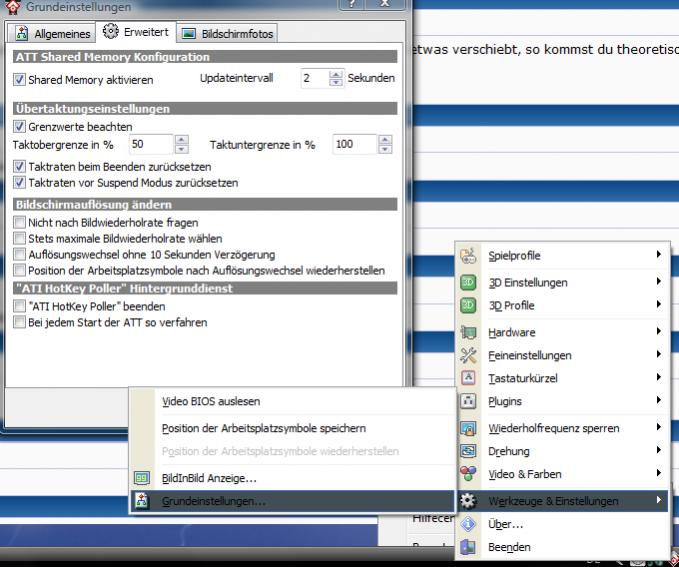The height and width of the screenshot is (567, 679).
Task: Expand the Tastaturkürzel submenu arrow
Action: point(658,377)
